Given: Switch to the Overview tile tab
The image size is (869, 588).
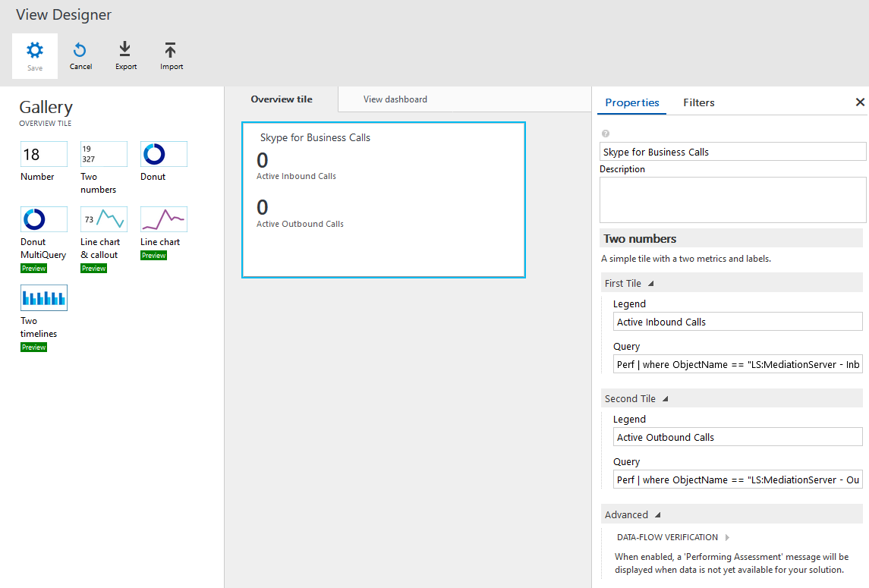Looking at the screenshot, I should tap(282, 99).
